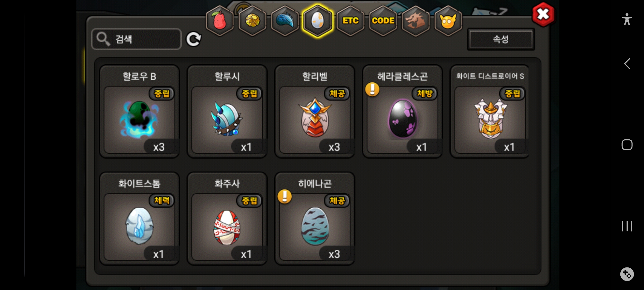Tap the accessibility figure icon
The image size is (644, 290).
[x=627, y=19]
